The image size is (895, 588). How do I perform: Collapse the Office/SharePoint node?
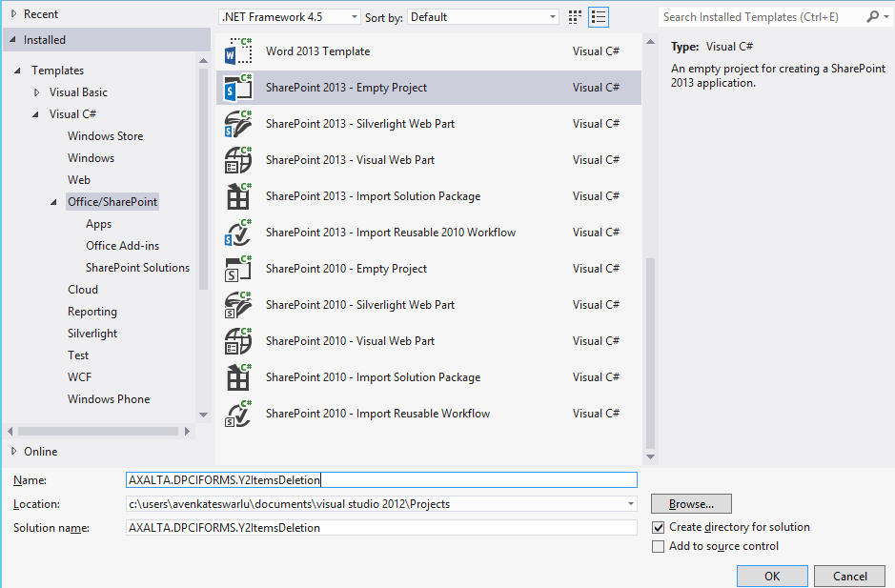[54, 202]
